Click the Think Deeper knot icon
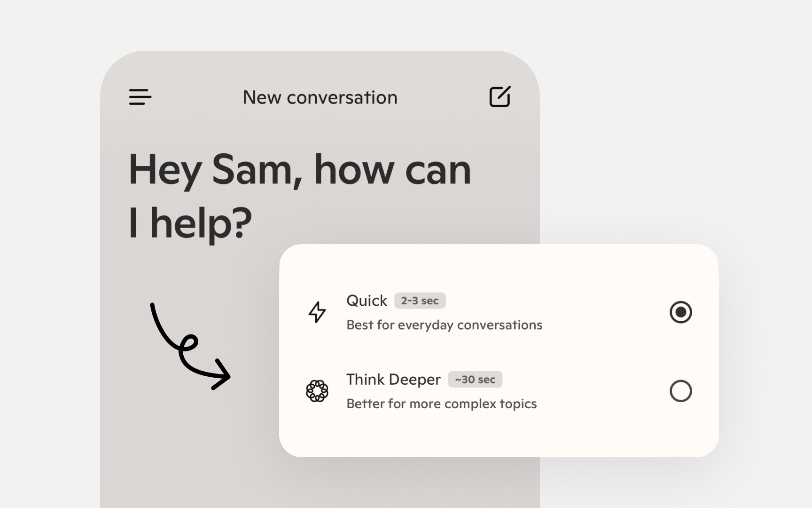This screenshot has width=812, height=508. (317, 391)
